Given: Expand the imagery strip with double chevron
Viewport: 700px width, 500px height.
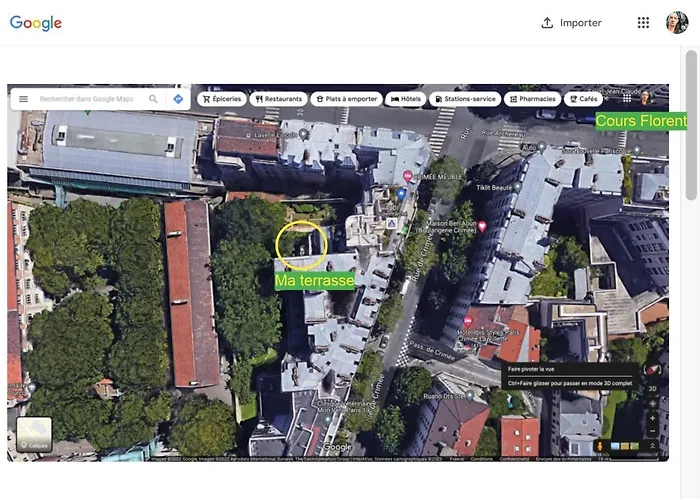Looking at the screenshot, I should 652,446.
